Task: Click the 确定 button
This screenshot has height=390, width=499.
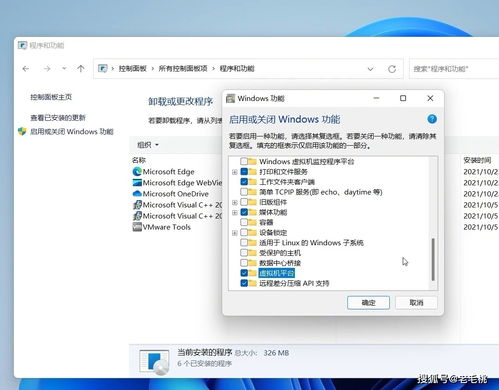Action: (368, 303)
